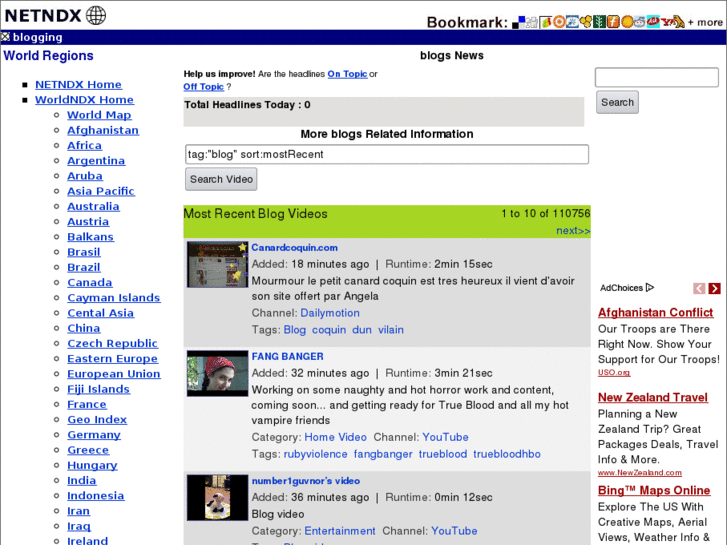Open number1guvnor's video thumbnail
The width and height of the screenshot is (727, 545).
(x=217, y=497)
